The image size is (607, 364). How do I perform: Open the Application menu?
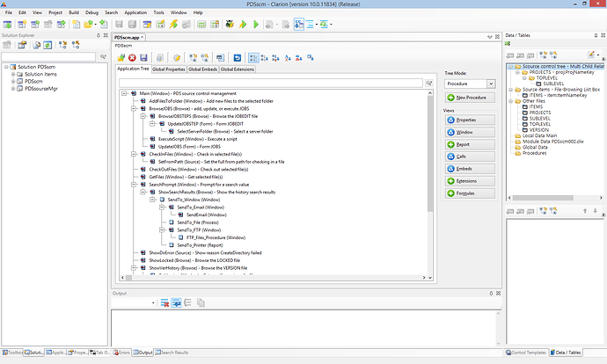(135, 13)
